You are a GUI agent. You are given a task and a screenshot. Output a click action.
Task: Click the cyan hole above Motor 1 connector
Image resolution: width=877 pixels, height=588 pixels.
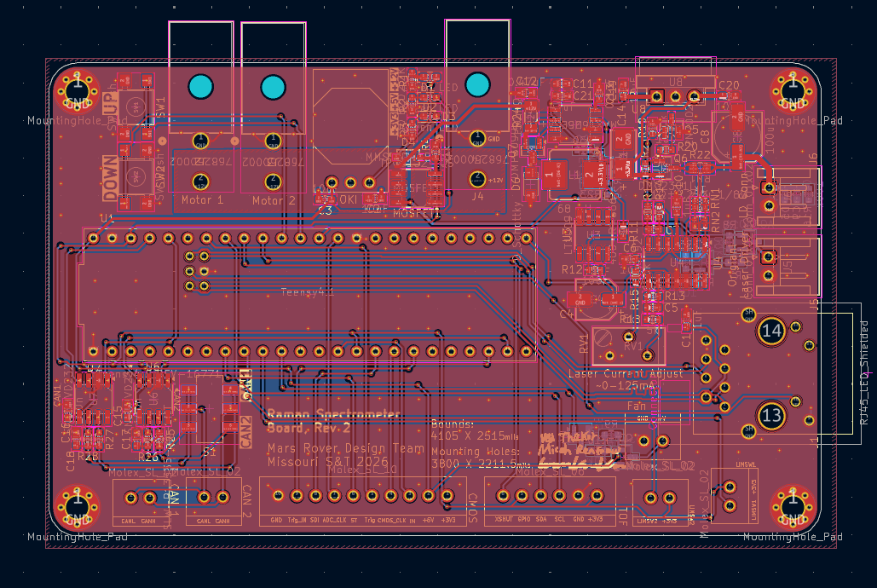(200, 86)
